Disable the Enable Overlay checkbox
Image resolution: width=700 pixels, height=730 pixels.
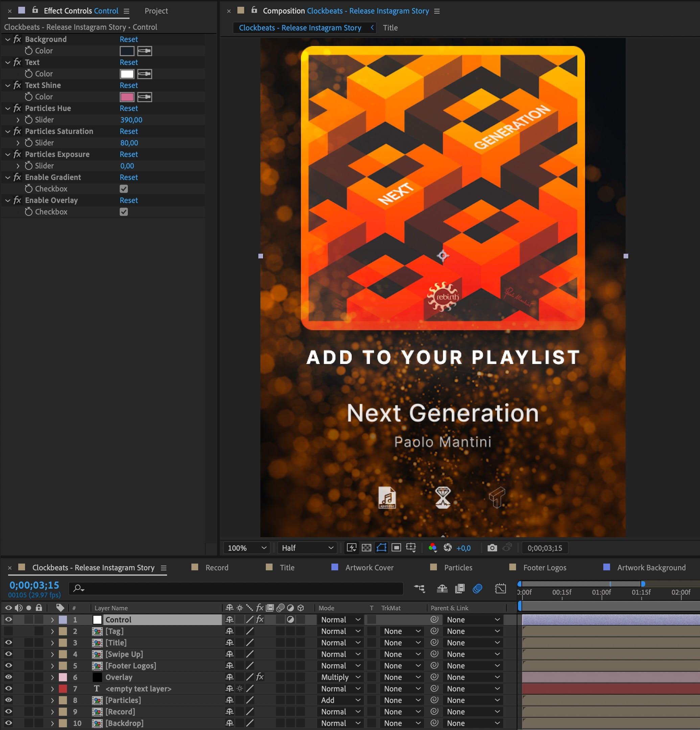124,211
